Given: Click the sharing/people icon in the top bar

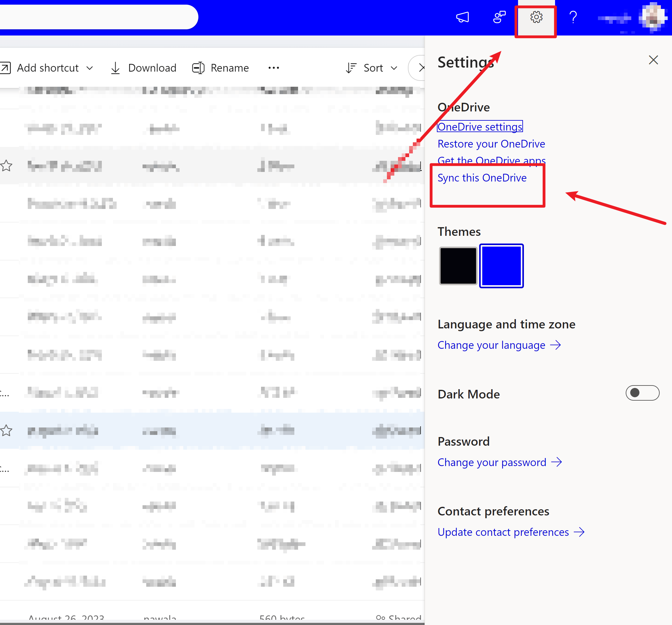Looking at the screenshot, I should click(x=499, y=16).
